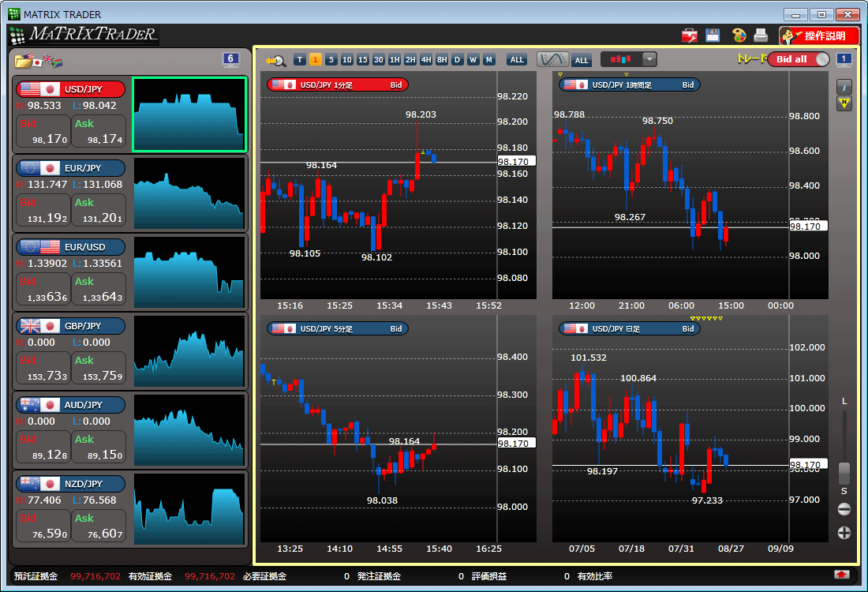This screenshot has height=592, width=868.
Task: Click the EUR/JPY Bid price 131.192
Action: 43,211
